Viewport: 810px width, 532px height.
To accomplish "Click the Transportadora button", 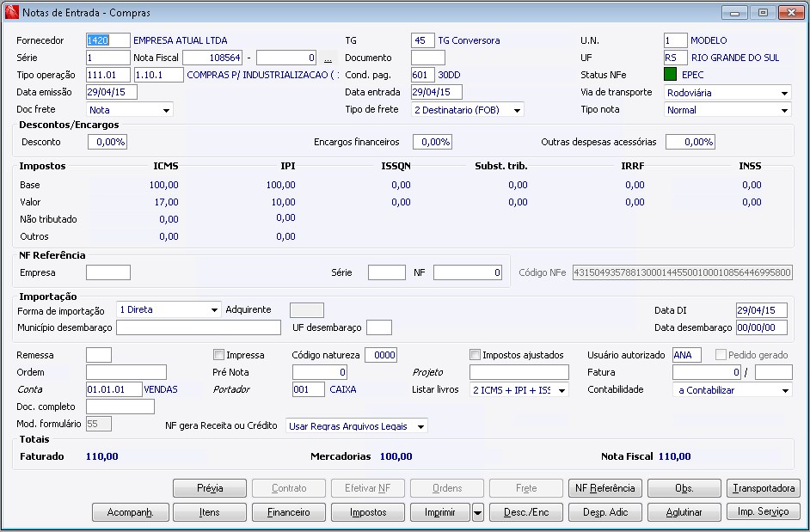I will pyautogui.click(x=764, y=488).
